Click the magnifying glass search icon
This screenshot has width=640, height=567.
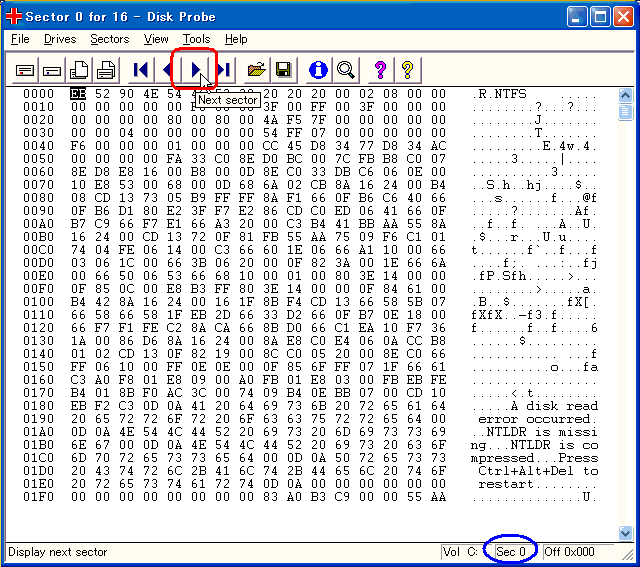pos(345,69)
